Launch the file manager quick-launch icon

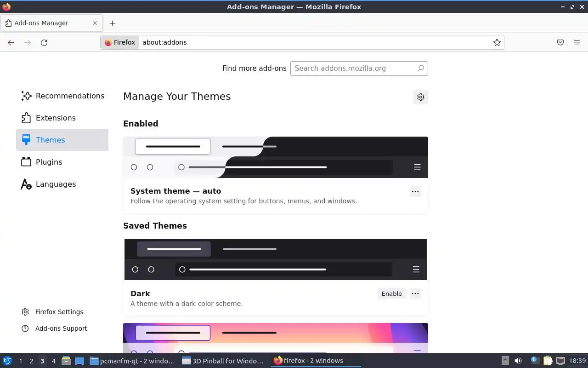[x=66, y=361]
